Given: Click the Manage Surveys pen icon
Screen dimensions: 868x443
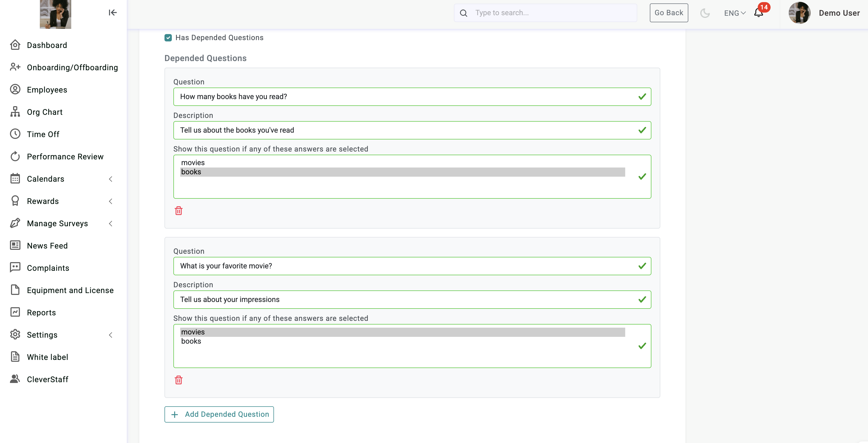Looking at the screenshot, I should coord(15,223).
